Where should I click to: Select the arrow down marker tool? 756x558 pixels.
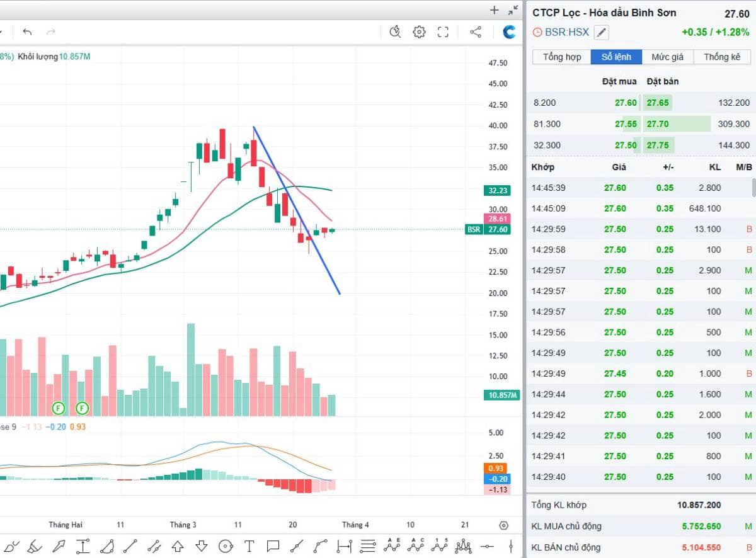click(x=202, y=545)
